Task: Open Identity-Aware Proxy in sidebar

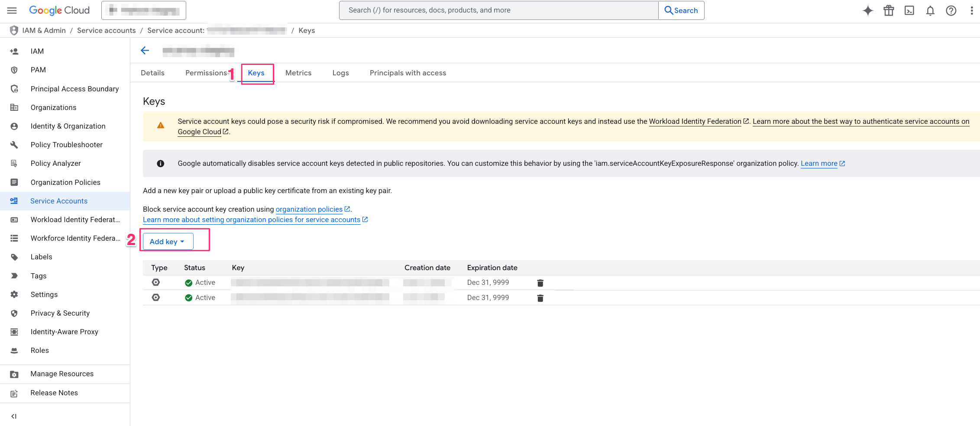Action: pos(65,332)
